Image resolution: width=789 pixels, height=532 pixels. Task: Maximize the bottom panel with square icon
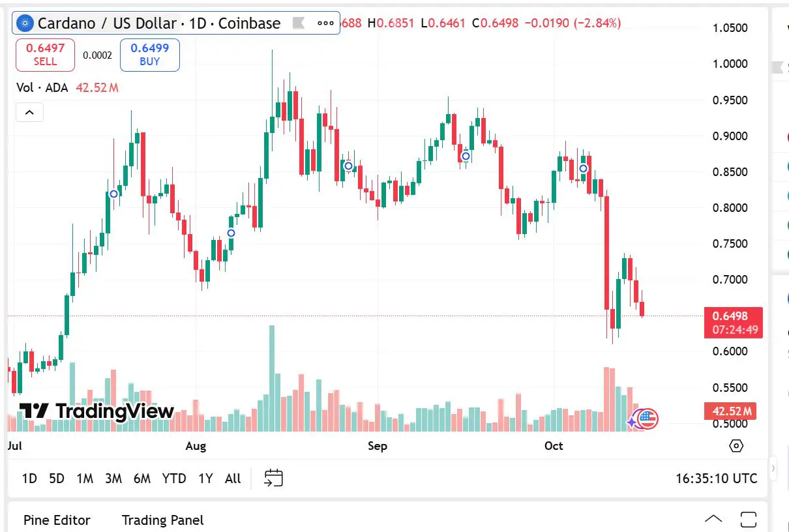[749, 520]
